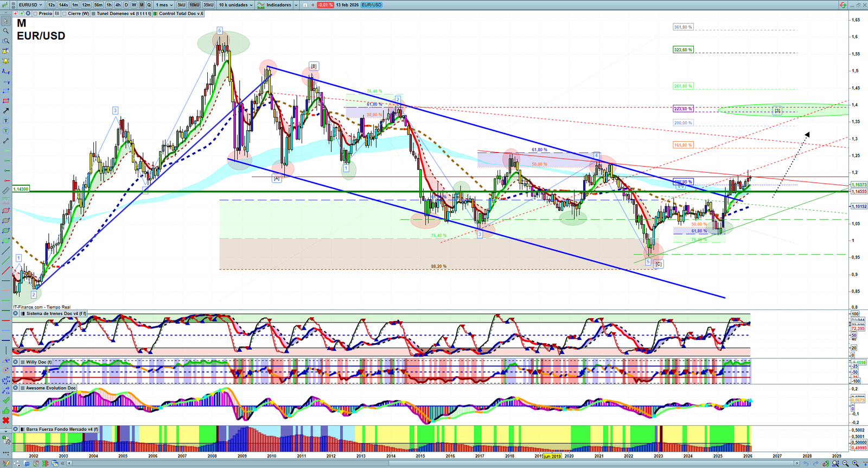Toggle the Precio checkbox

35,14
